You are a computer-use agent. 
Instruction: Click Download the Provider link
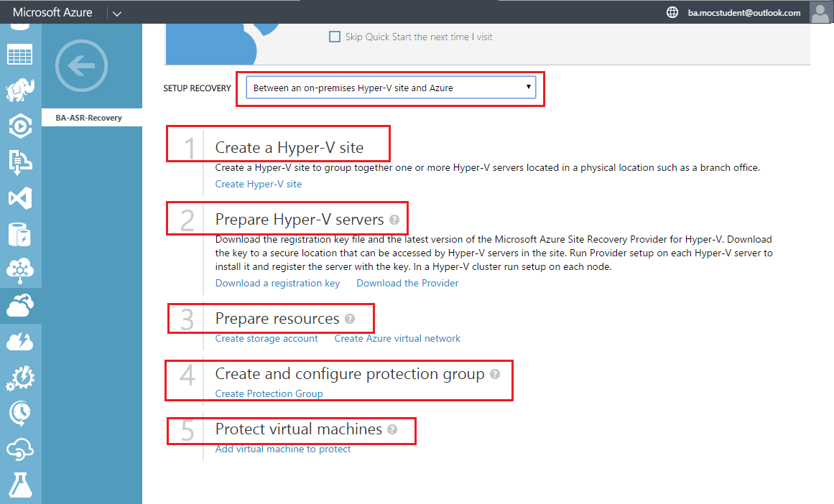point(407,284)
